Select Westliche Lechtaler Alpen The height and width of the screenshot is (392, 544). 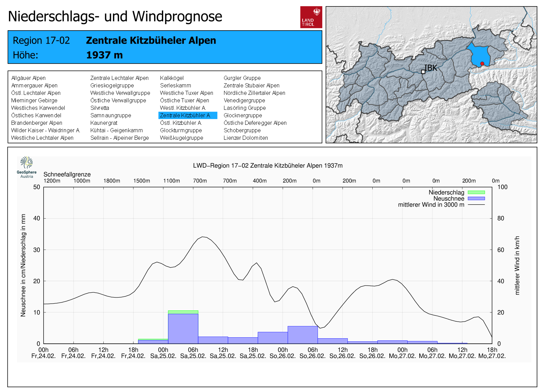click(x=42, y=138)
